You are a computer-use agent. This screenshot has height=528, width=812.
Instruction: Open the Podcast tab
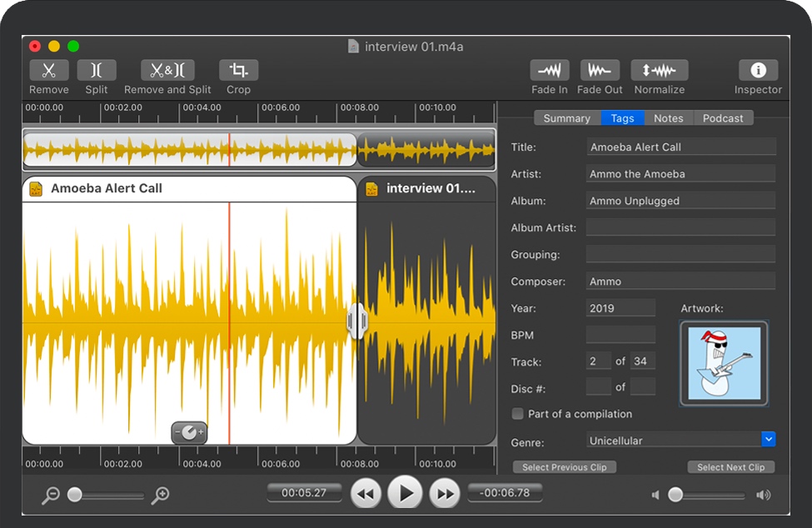[723, 118]
